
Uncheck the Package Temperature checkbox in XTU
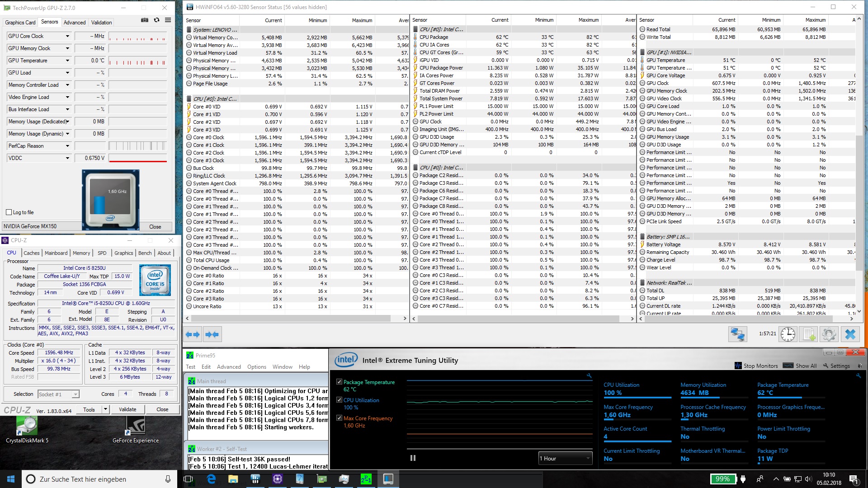pos(339,382)
